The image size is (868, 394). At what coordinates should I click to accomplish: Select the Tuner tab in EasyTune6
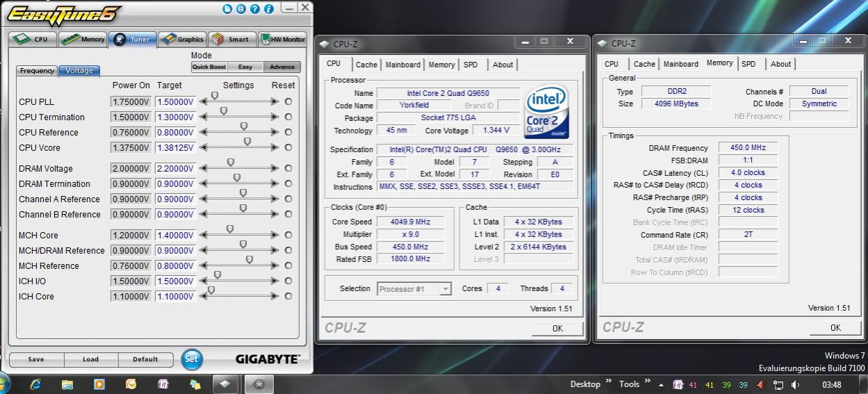click(132, 39)
